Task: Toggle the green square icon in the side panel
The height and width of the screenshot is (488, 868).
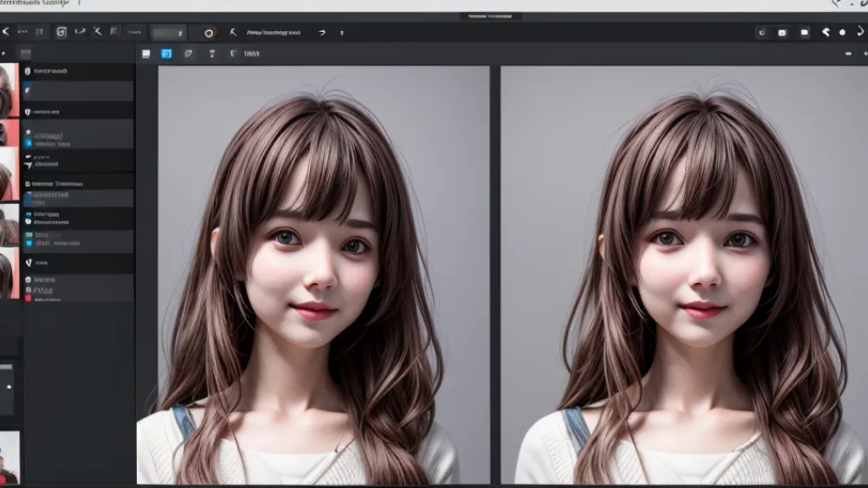Action: tap(28, 235)
